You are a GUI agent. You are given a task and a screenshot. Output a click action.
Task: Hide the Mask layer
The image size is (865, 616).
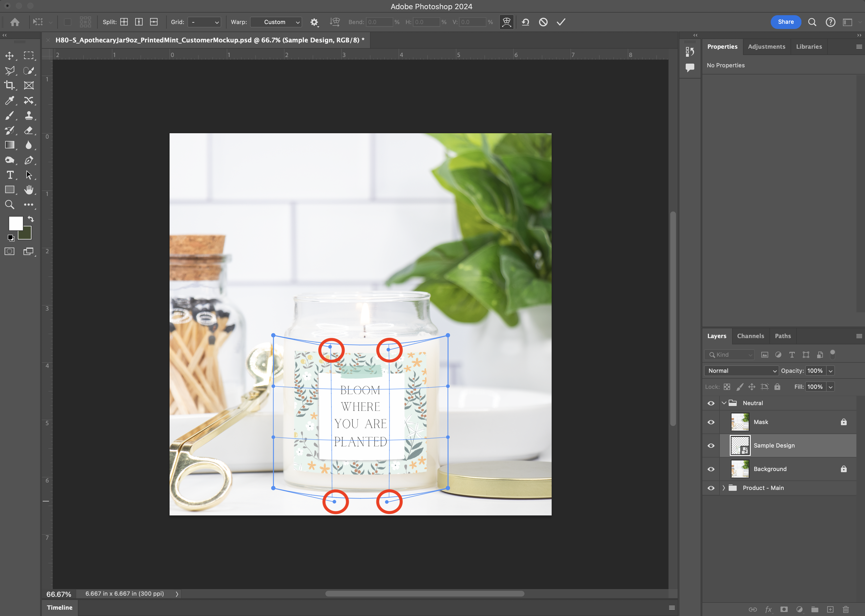(x=711, y=422)
